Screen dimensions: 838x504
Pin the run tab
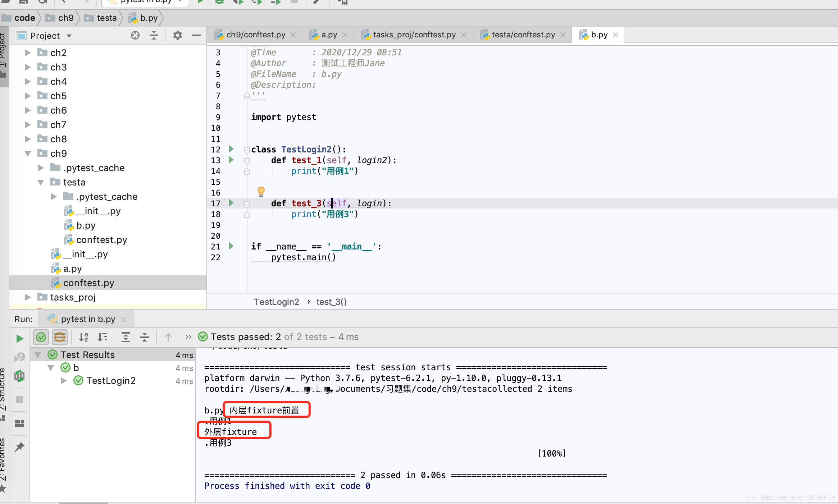click(20, 447)
